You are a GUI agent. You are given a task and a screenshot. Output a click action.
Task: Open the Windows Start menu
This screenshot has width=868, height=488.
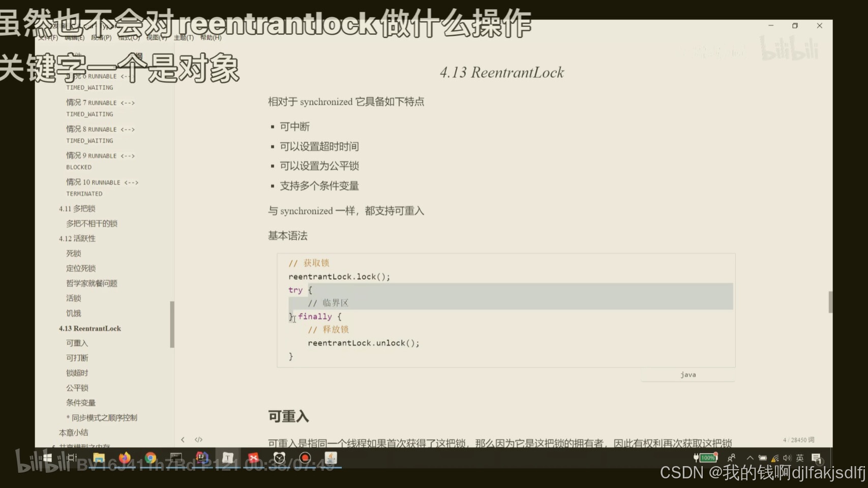(47, 458)
